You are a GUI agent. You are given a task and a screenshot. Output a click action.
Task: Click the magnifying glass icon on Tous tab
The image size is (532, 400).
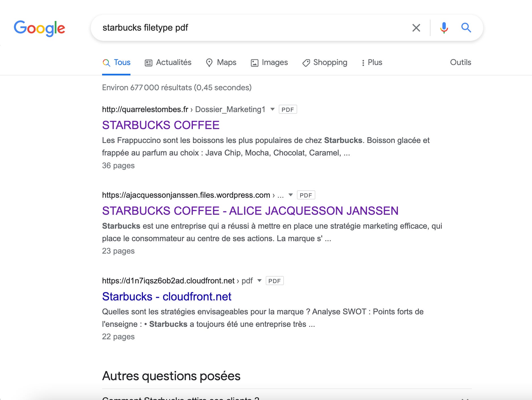click(x=107, y=62)
